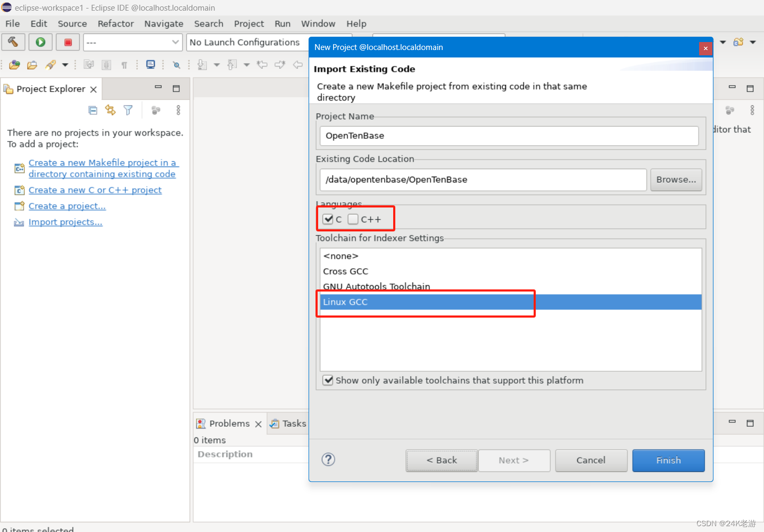The height and width of the screenshot is (532, 764).
Task: Open dropdown arrow left of perspective icon
Action: [x=723, y=42]
